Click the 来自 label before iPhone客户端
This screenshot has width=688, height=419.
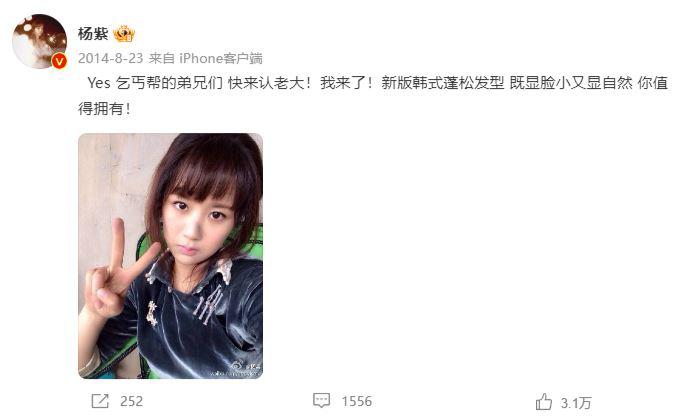click(162, 58)
